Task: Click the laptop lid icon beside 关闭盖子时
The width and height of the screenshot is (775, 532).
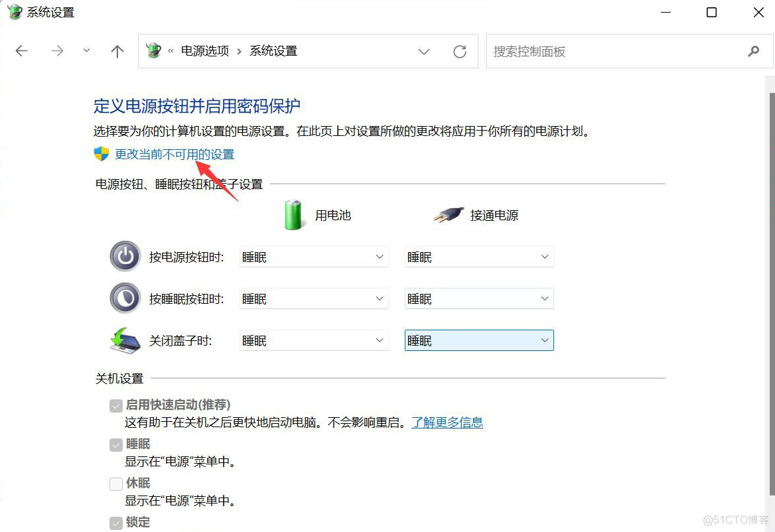Action: (125, 340)
